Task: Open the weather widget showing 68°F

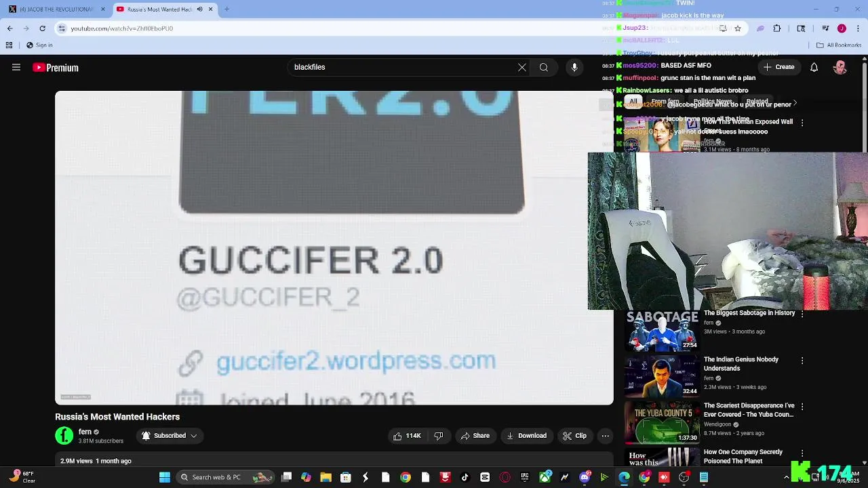Action: click(22, 477)
